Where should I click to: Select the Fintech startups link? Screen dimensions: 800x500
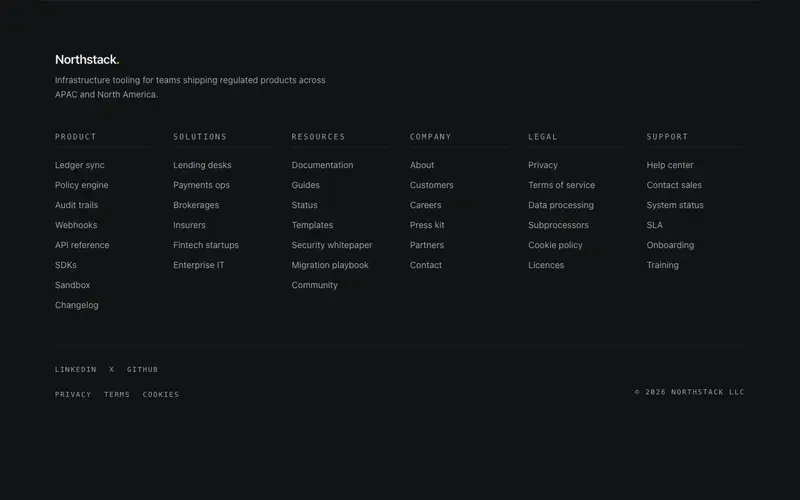coord(206,245)
